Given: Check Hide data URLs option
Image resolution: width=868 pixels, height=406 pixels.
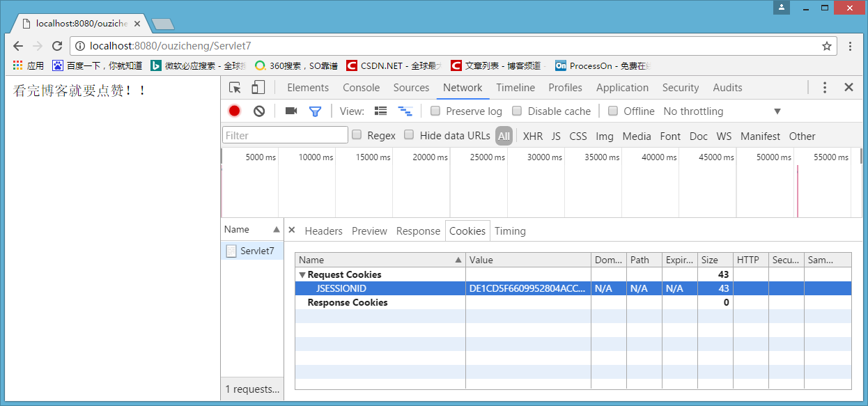Looking at the screenshot, I should pyautogui.click(x=409, y=135).
